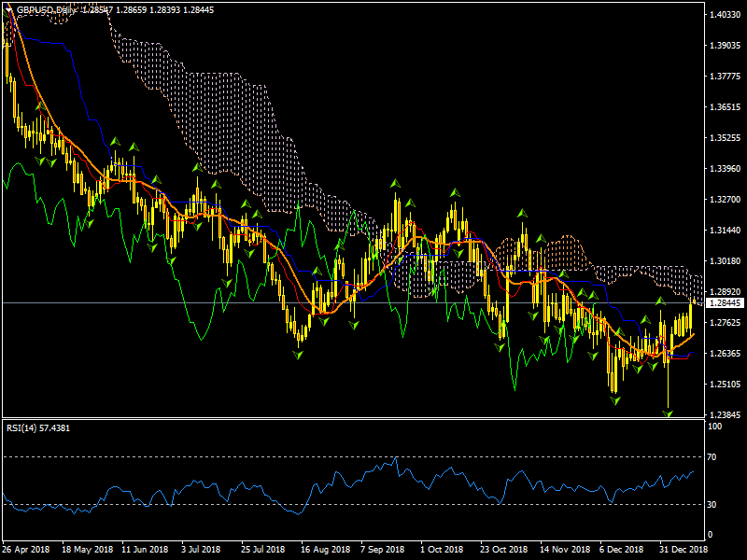
Task: Select the 1.28445 current price tag
Action: click(x=725, y=303)
